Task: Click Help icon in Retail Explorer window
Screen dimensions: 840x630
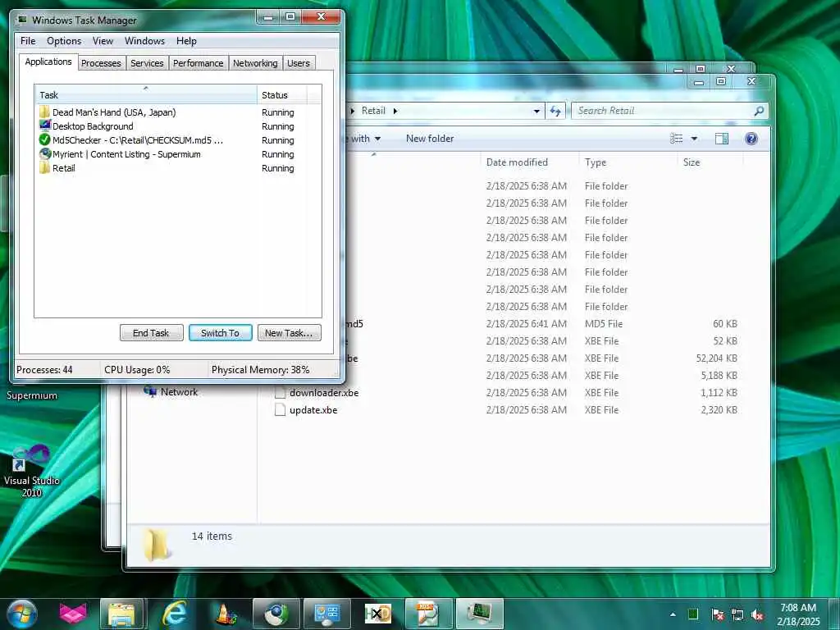Action: coord(751,139)
